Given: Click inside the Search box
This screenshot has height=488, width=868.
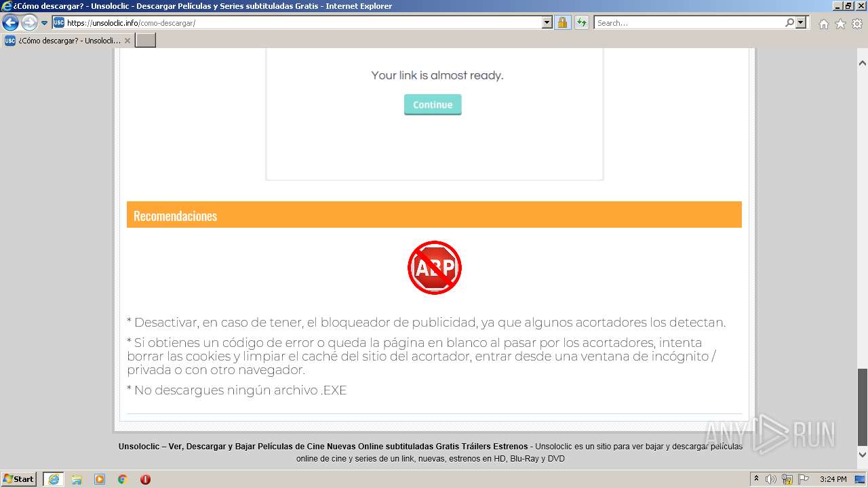Looking at the screenshot, I should point(688,23).
